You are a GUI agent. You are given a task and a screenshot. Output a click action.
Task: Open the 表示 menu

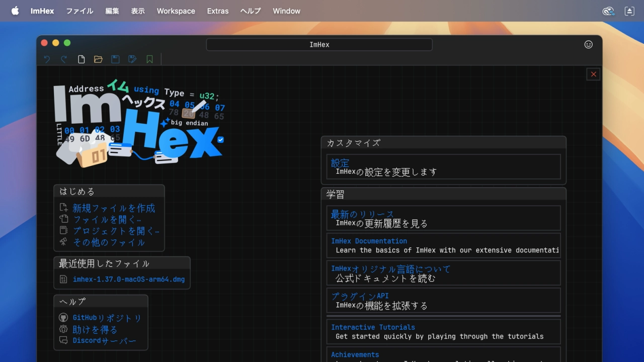(x=138, y=11)
